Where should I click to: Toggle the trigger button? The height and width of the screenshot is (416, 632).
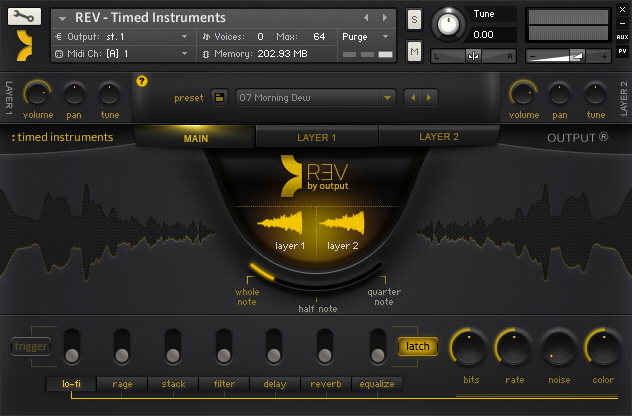click(x=31, y=346)
